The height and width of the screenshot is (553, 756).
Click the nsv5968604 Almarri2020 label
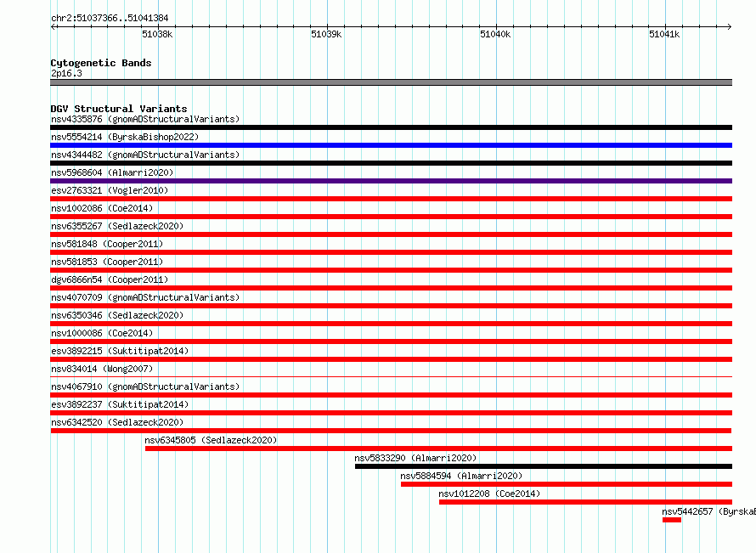pos(112,172)
